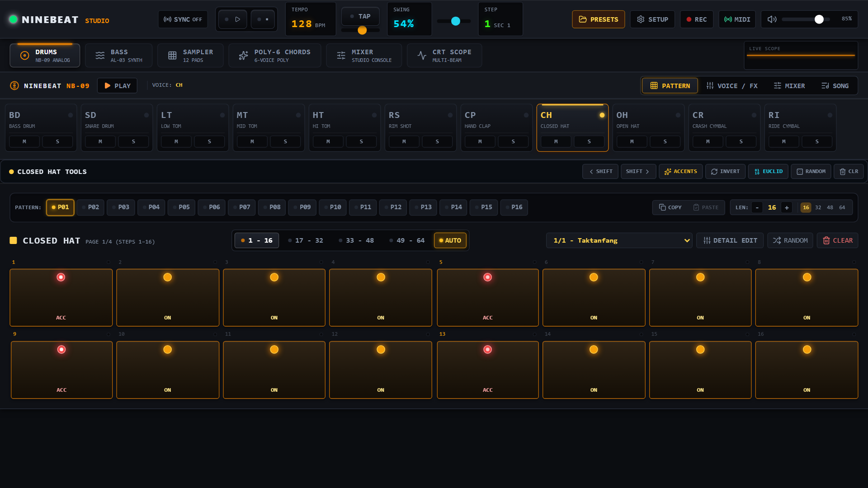Select the Pattern view tab
Screen dimensions: 868x488
click(670, 86)
